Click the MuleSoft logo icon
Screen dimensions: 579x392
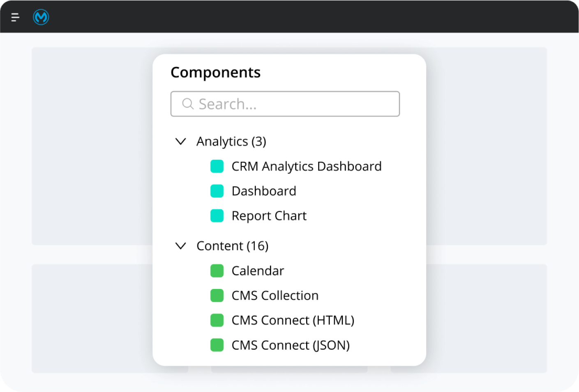click(x=41, y=17)
